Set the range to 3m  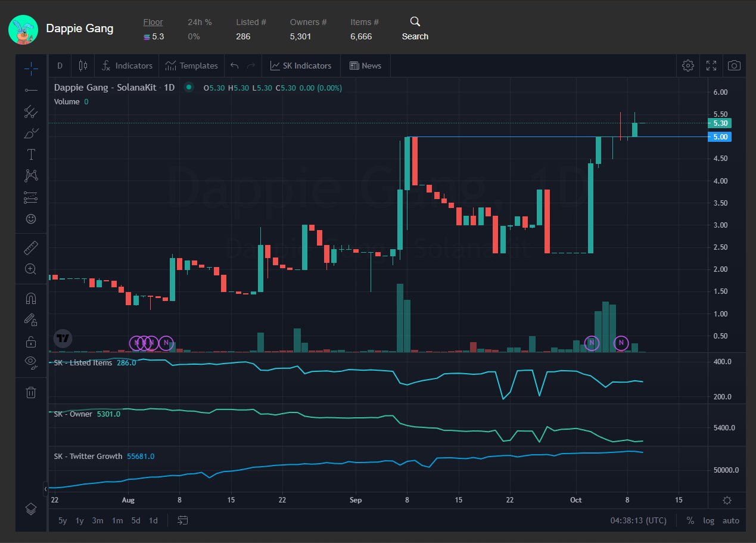pyautogui.click(x=98, y=520)
